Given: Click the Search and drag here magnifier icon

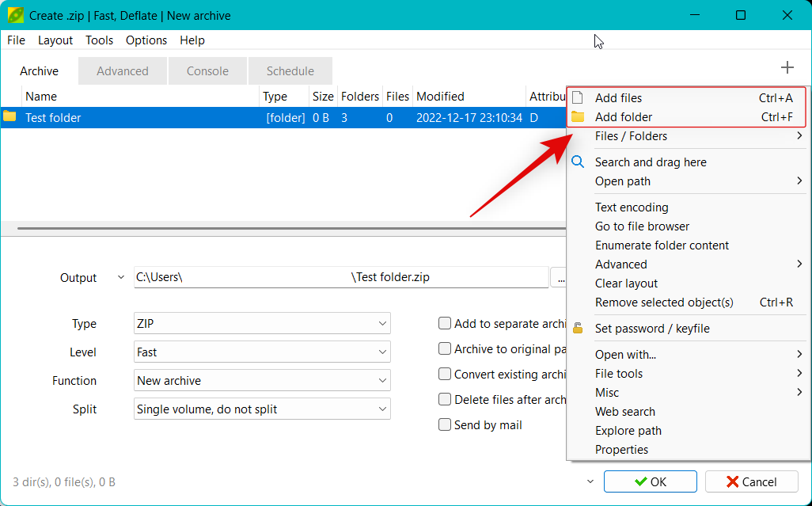Looking at the screenshot, I should 579,162.
